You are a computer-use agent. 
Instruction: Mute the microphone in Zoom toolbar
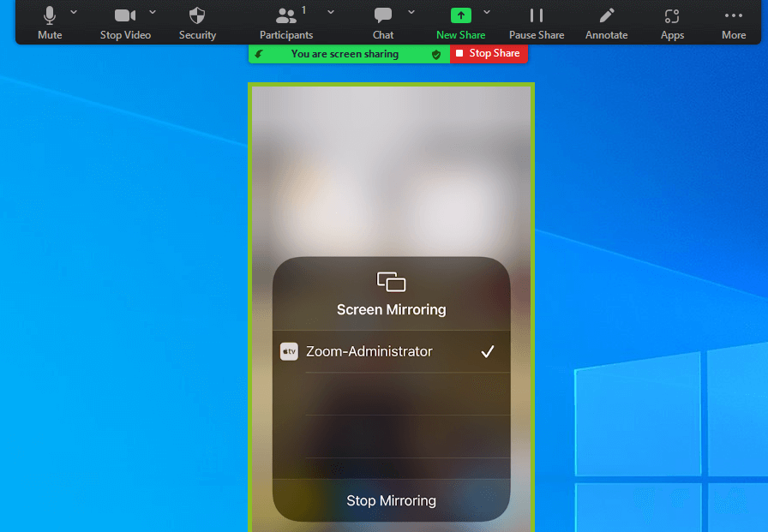[50, 22]
